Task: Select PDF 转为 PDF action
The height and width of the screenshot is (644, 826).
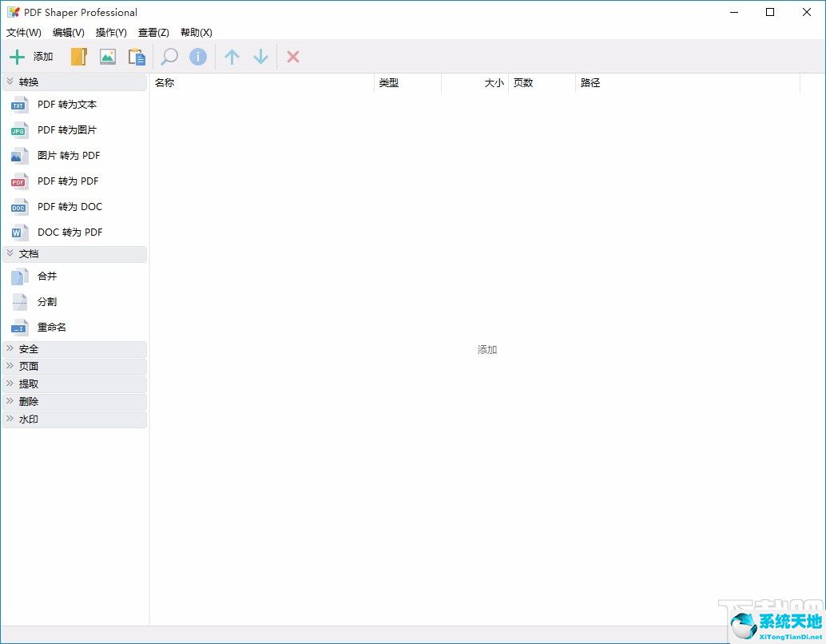Action: pyautogui.click(x=68, y=181)
